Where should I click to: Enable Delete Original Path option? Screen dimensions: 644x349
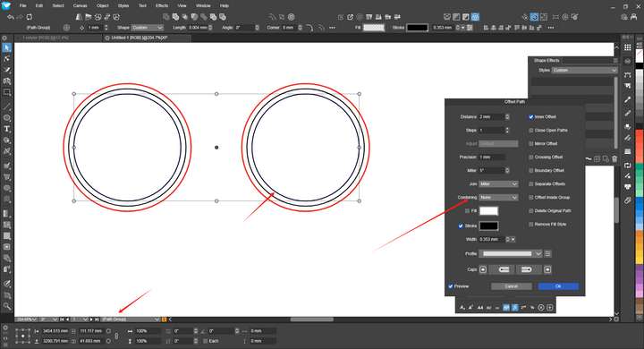(x=530, y=211)
